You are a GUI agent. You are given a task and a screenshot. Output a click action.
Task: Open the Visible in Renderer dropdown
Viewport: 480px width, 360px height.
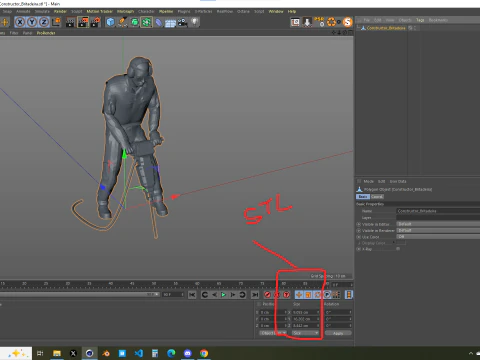click(x=438, y=230)
